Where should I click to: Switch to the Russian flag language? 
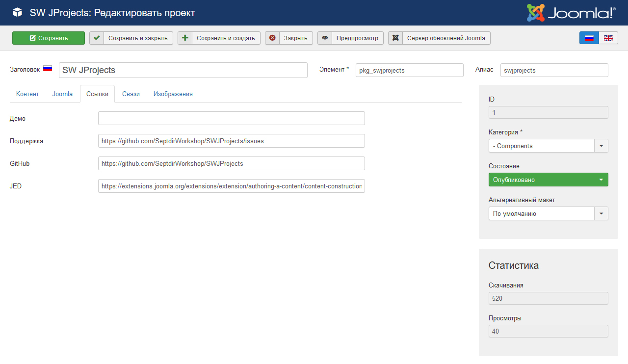pos(589,38)
